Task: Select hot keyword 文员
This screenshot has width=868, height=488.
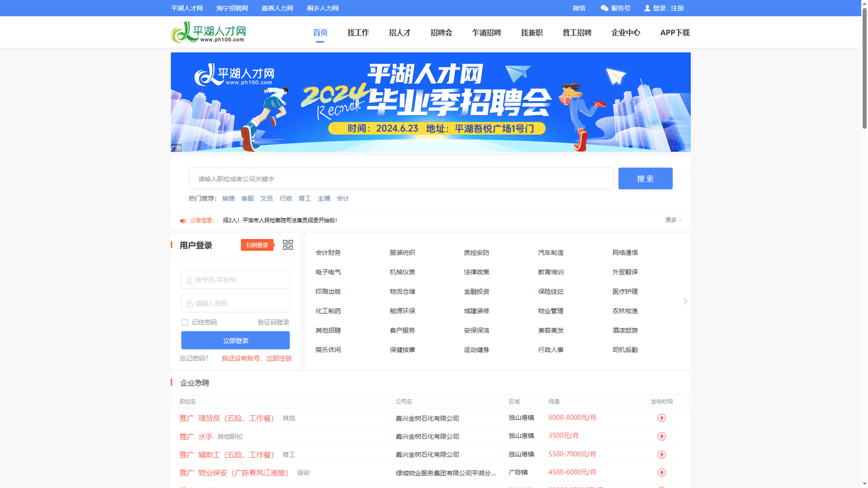Action: (x=266, y=198)
